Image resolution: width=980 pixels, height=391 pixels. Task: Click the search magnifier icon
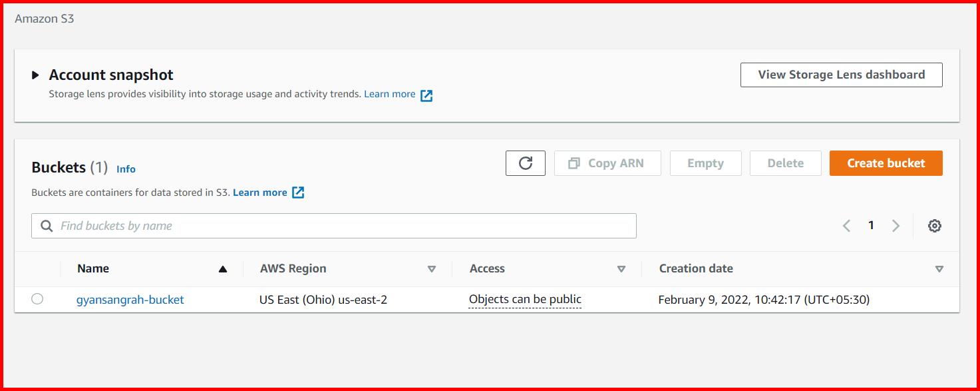pos(47,226)
